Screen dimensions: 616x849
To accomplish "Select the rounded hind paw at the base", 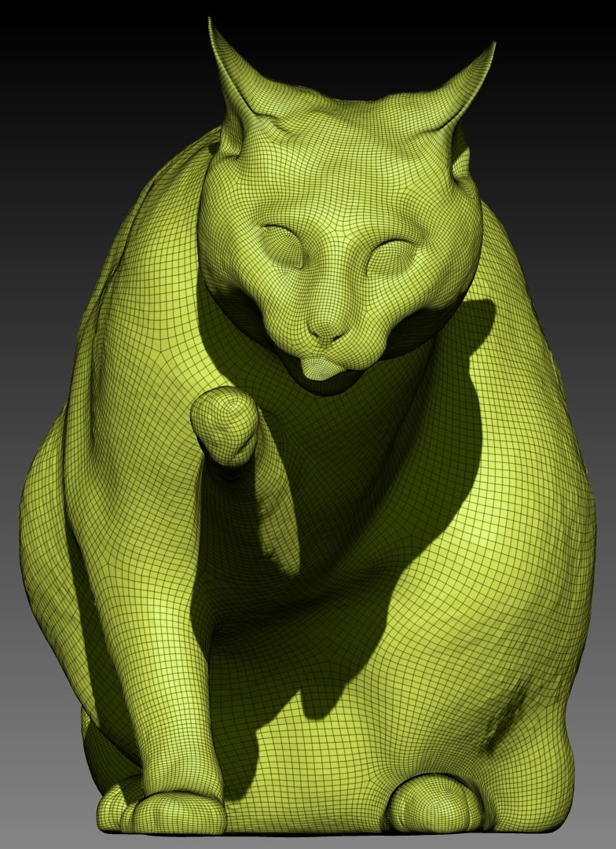I will tap(434, 803).
